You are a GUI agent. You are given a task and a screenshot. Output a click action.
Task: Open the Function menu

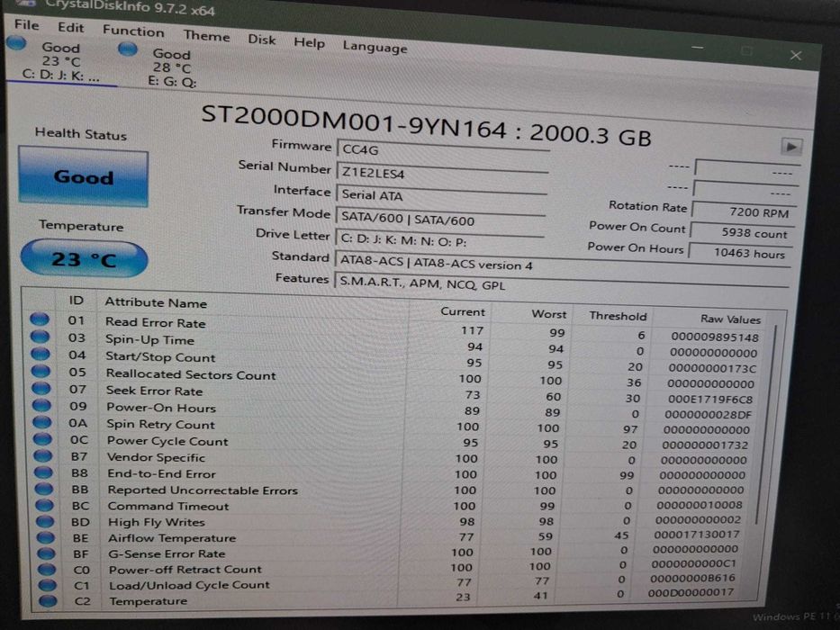pyautogui.click(x=133, y=31)
